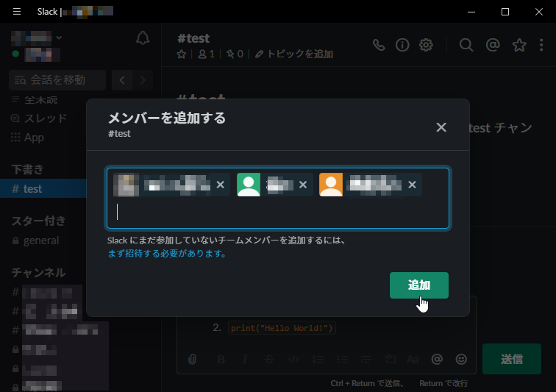Toggle italic formatting in composer

click(x=245, y=360)
